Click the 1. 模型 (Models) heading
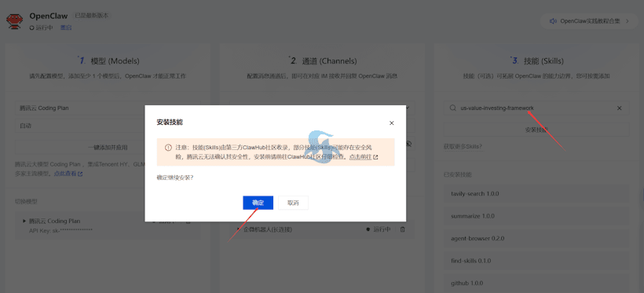This screenshot has height=293, width=644. point(108,60)
